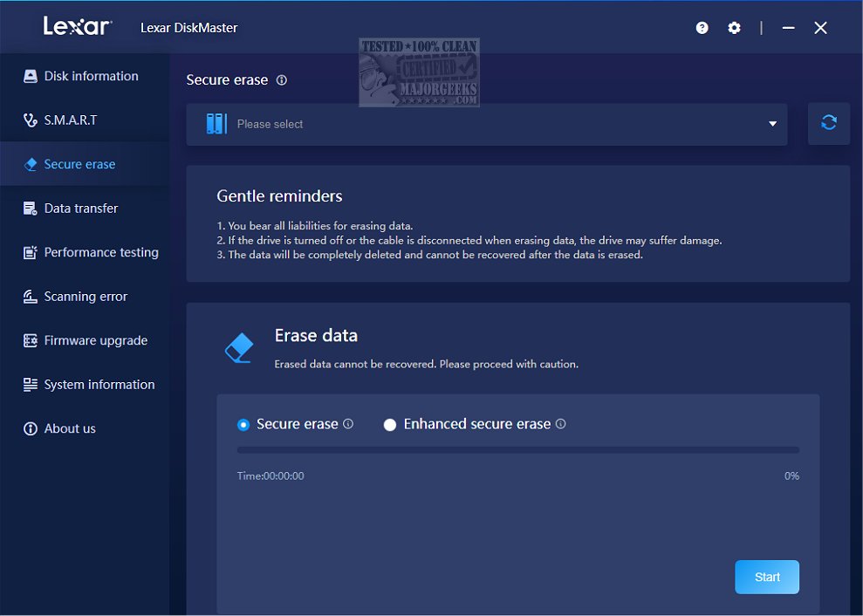This screenshot has width=863, height=616.
Task: Select the Secure erase radio button
Action: click(x=243, y=424)
